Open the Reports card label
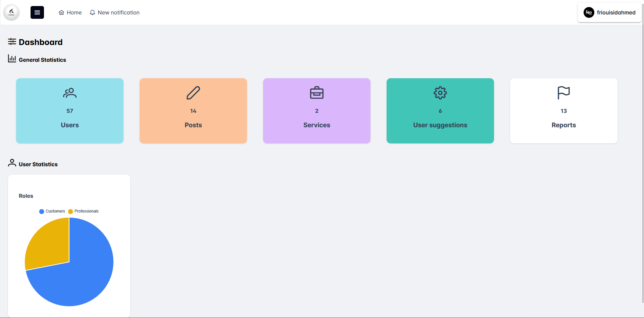The image size is (644, 318). (x=564, y=125)
